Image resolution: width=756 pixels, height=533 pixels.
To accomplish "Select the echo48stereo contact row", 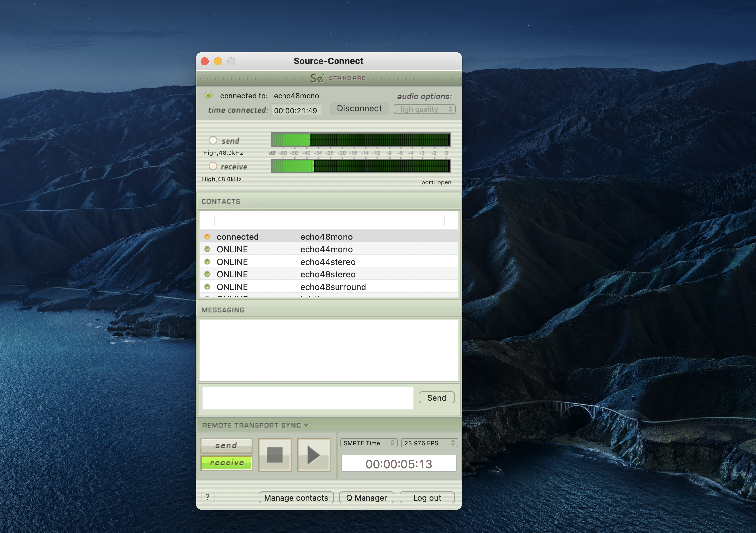I will 328,274.
